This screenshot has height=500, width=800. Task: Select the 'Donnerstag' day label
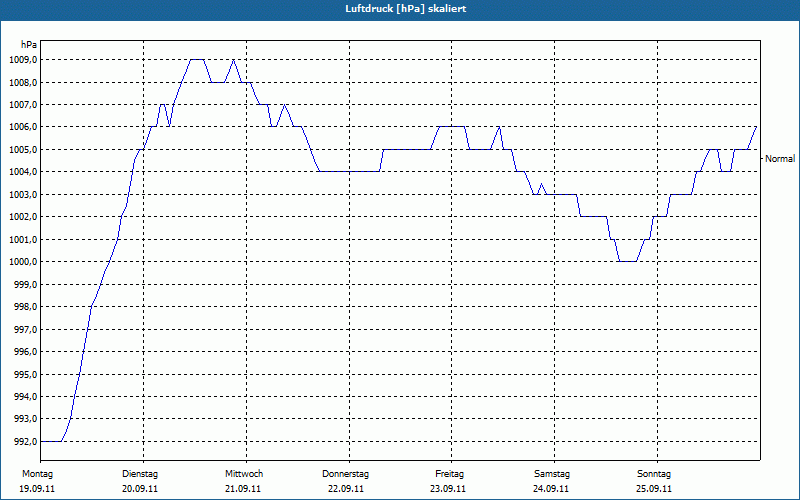point(345,474)
